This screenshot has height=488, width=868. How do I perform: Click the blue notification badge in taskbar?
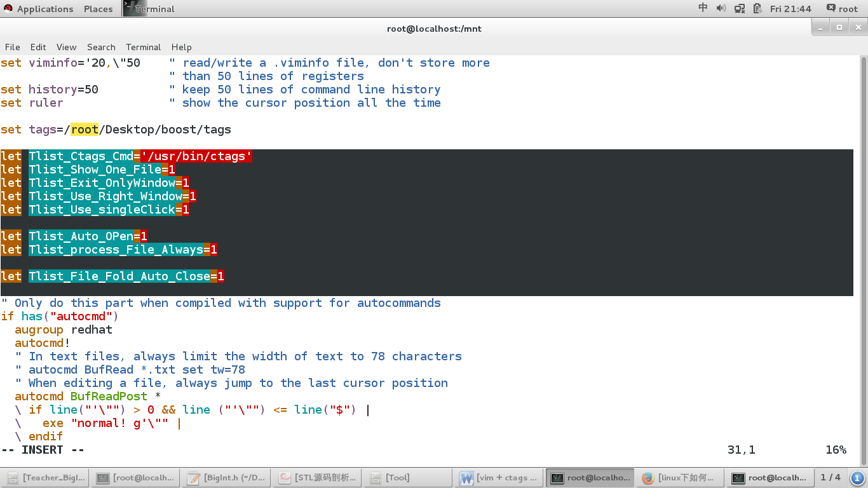click(x=857, y=478)
